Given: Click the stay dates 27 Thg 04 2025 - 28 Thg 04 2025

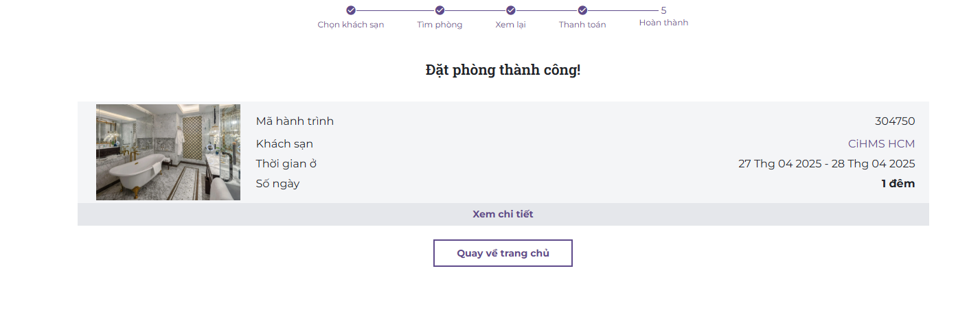Looking at the screenshot, I should click(x=826, y=164).
